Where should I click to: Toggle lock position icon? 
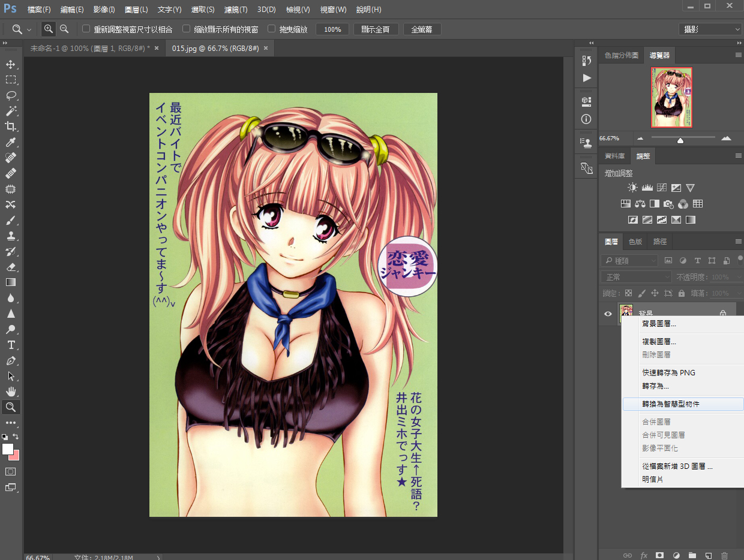pyautogui.click(x=655, y=293)
